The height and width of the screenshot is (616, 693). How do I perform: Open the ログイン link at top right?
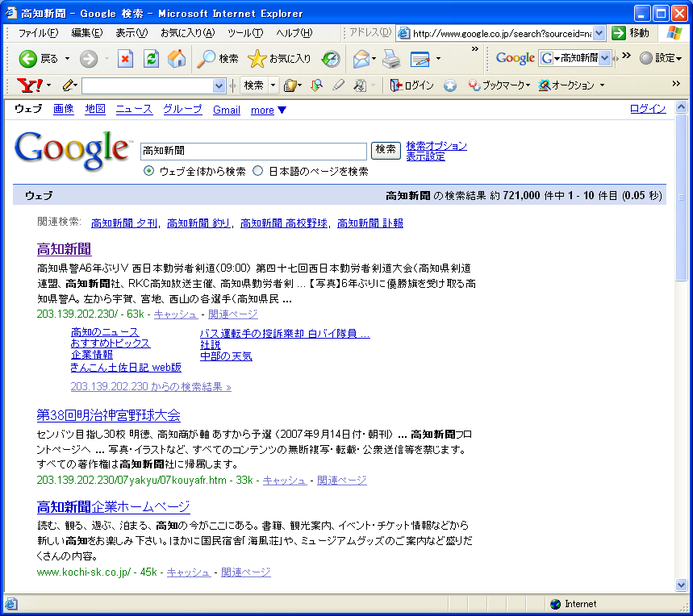click(x=648, y=109)
